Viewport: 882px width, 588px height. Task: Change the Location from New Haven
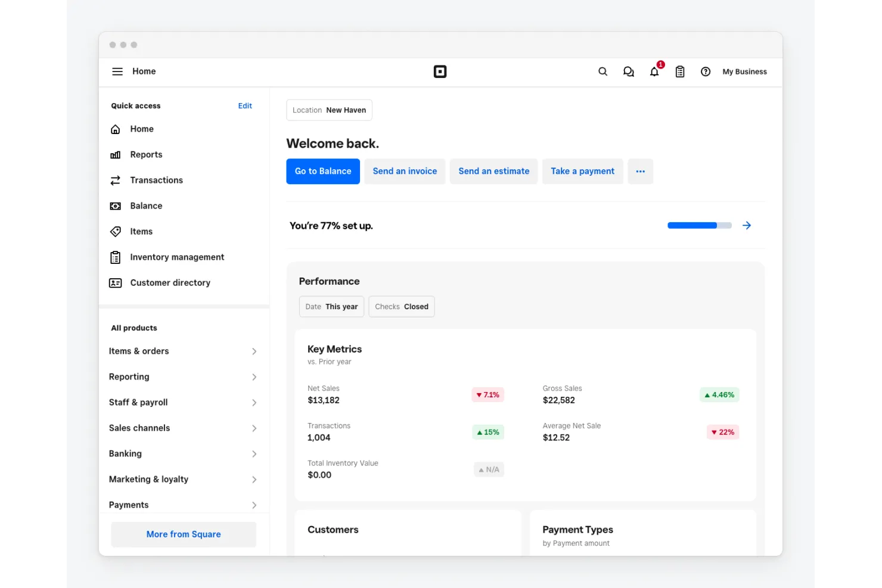(x=329, y=110)
